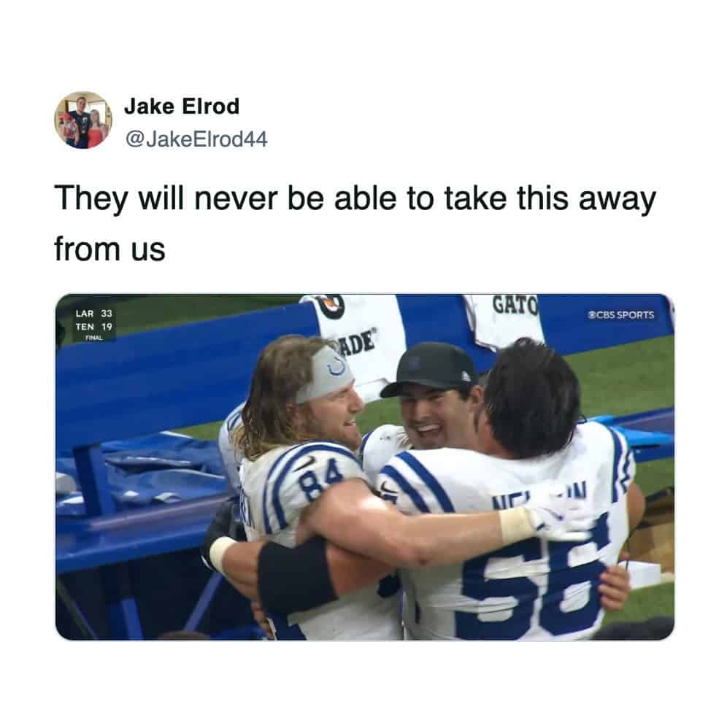Click the FINAL label under the scores
Screen dimensions: 727x728
click(x=94, y=338)
